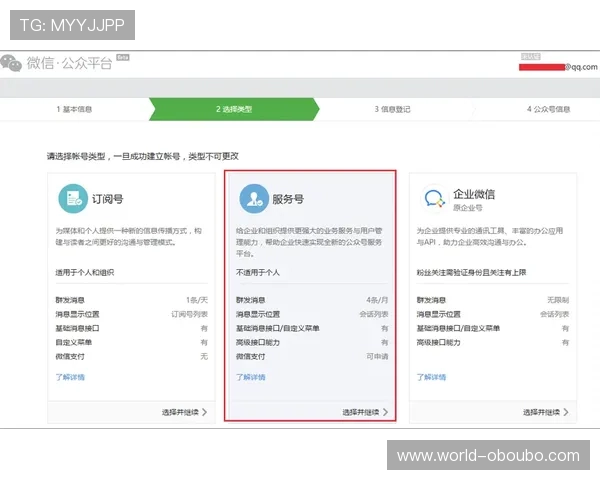This screenshot has width=600, height=480.
Task: Click the arrow next to 服务号 选择并继续
Action: pyautogui.click(x=385, y=412)
